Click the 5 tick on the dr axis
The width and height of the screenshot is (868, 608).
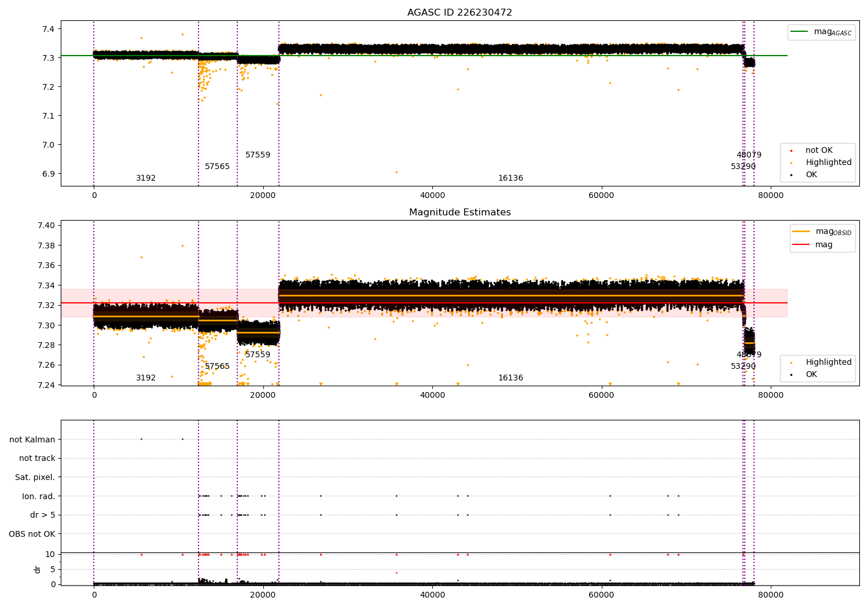(53, 569)
